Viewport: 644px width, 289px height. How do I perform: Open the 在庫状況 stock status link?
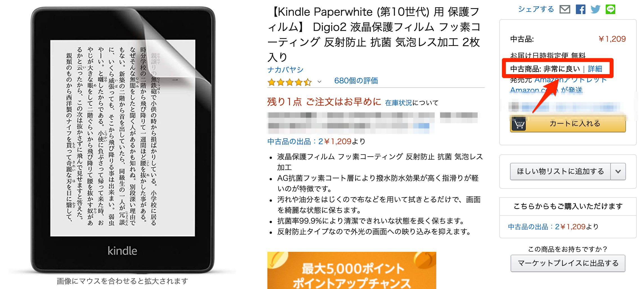[x=398, y=103]
